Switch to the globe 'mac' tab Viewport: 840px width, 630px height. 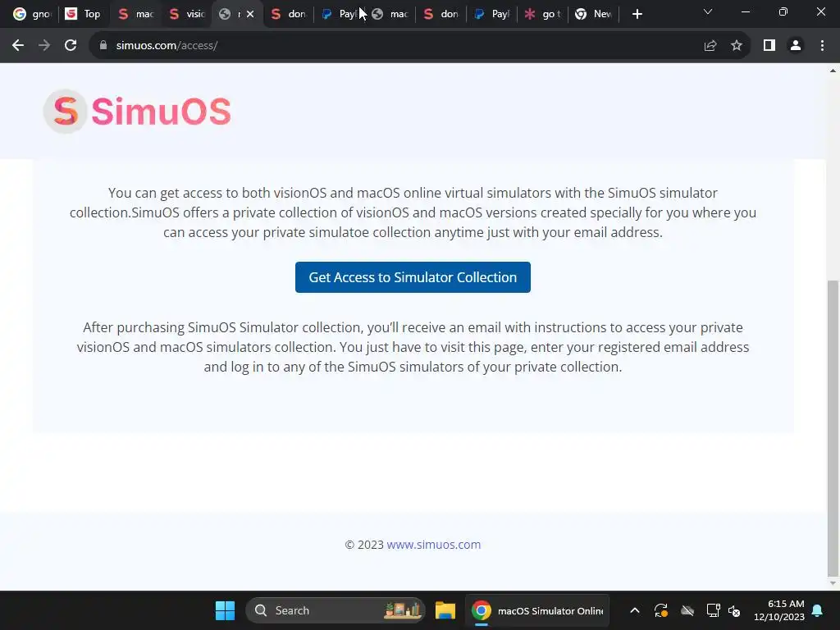click(x=390, y=14)
